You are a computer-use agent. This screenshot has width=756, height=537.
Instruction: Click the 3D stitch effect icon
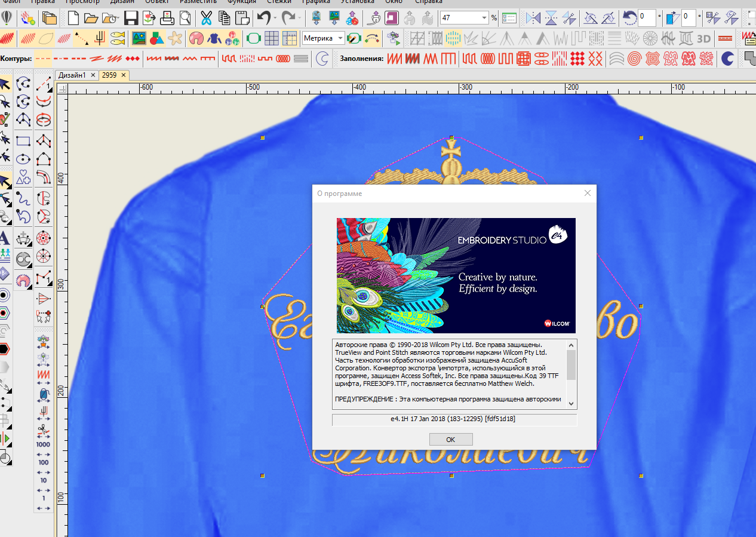704,39
